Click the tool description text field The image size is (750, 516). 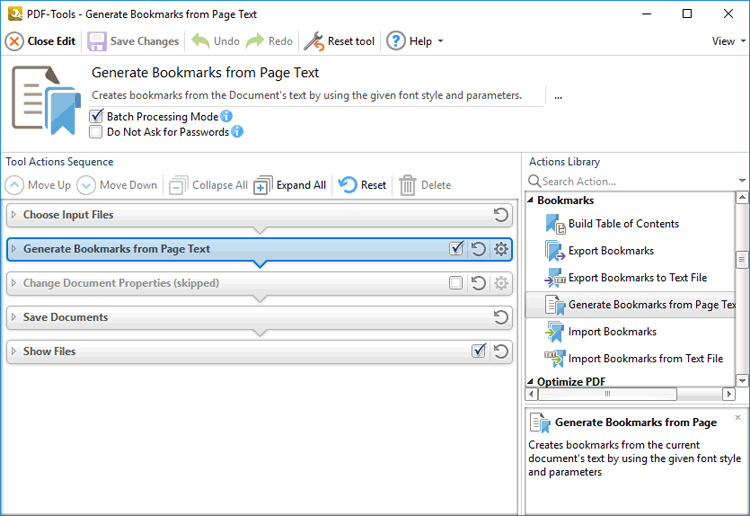click(318, 96)
